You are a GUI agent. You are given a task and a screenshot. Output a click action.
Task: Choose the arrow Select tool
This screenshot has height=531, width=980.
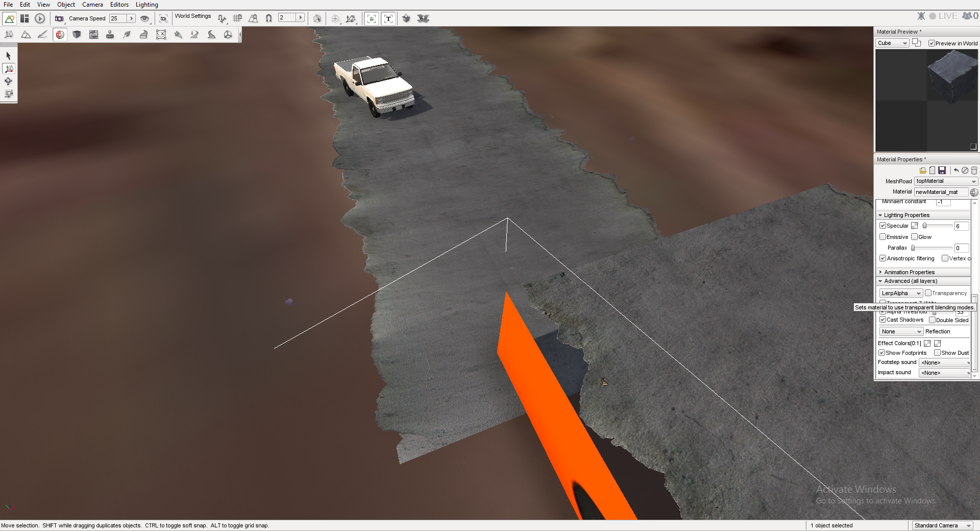pyautogui.click(x=9, y=56)
